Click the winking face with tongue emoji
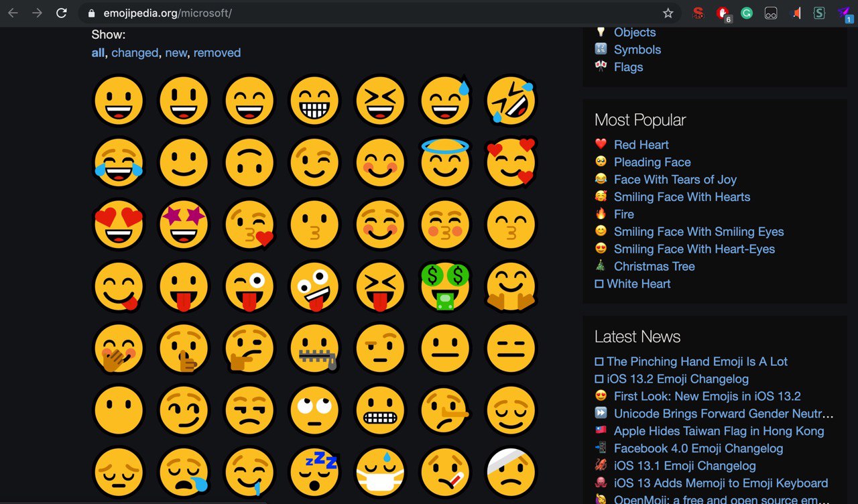The image size is (858, 504). click(x=249, y=286)
